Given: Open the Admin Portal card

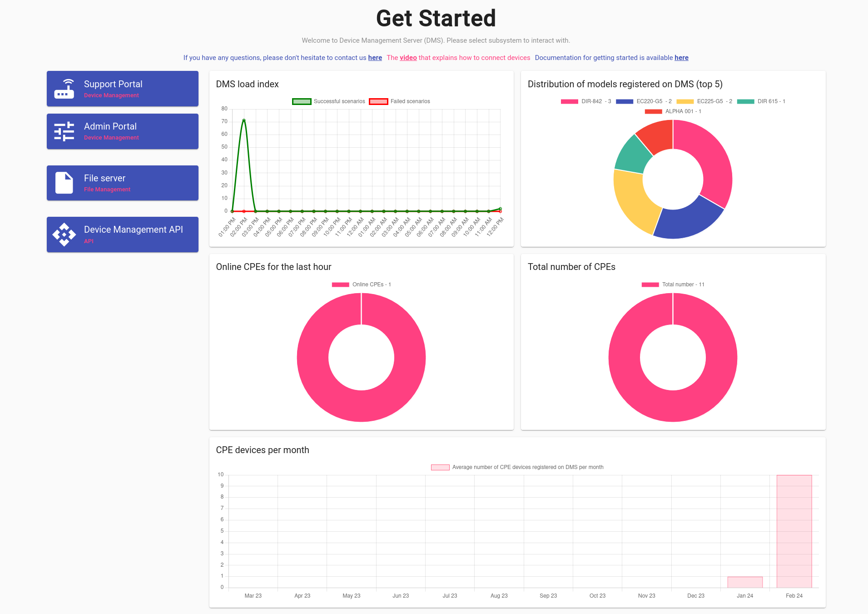Looking at the screenshot, I should pos(122,131).
